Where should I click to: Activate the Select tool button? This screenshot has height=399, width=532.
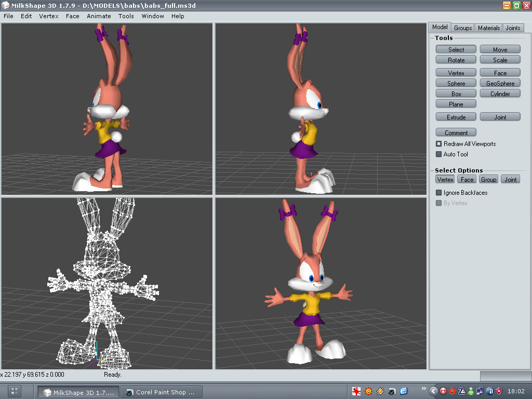pyautogui.click(x=456, y=49)
